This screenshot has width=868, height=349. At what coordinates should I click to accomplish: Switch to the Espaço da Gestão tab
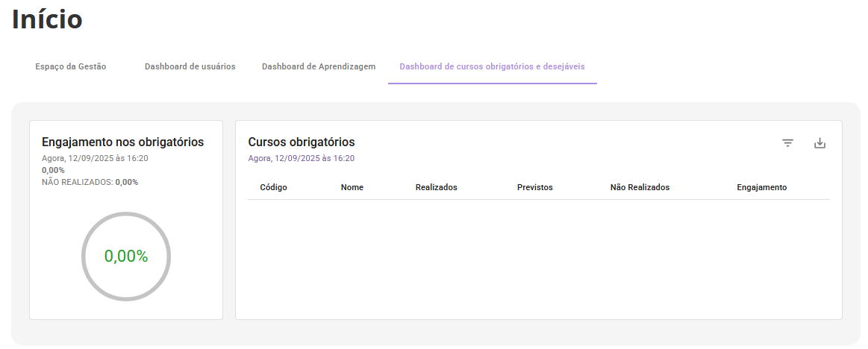[70, 66]
